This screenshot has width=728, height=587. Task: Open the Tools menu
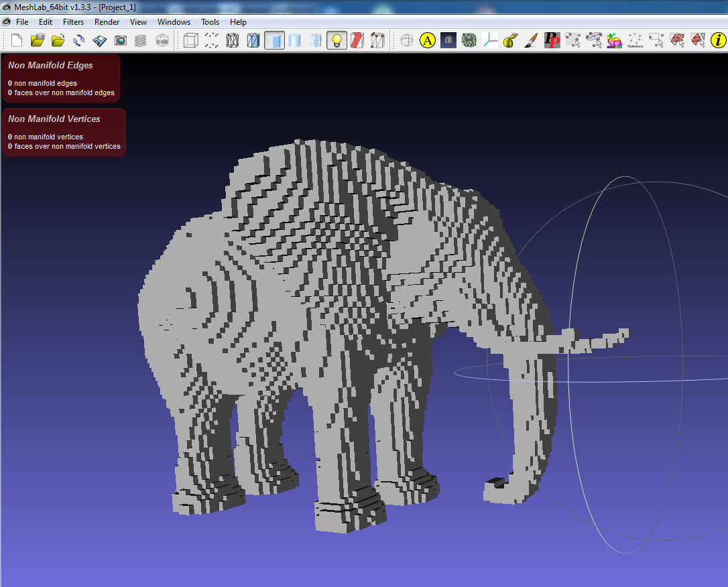click(x=210, y=22)
